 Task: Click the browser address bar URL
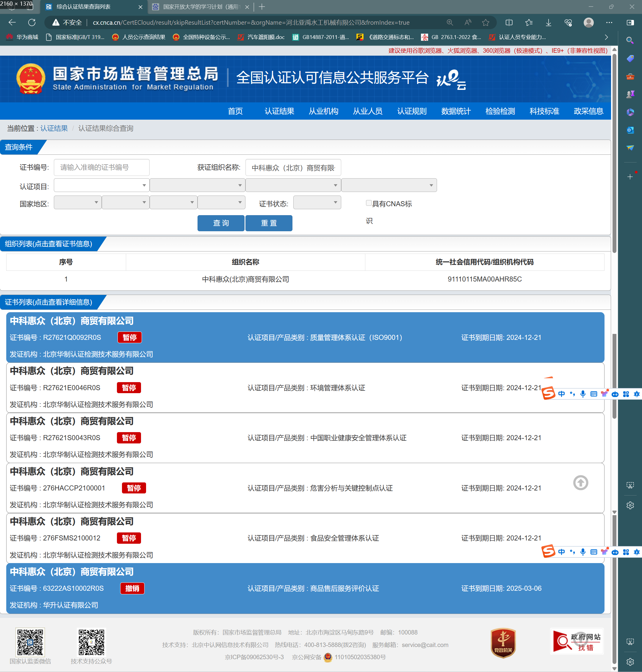click(x=251, y=23)
